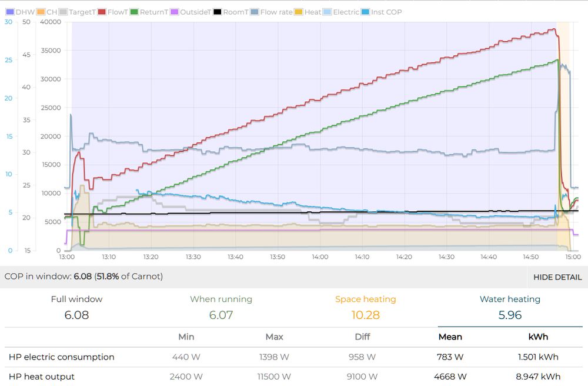Toggle the ReturnT series label
The image size is (588, 386).
pyautogui.click(x=154, y=12)
